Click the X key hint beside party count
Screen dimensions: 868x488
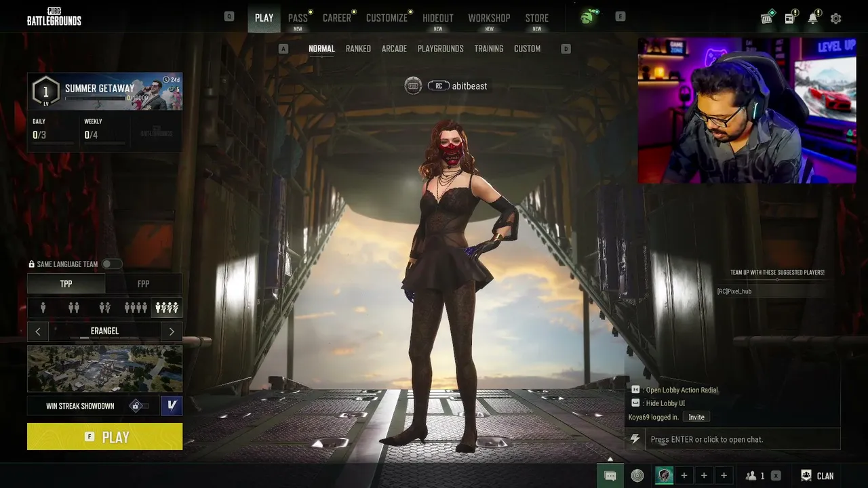(x=776, y=476)
